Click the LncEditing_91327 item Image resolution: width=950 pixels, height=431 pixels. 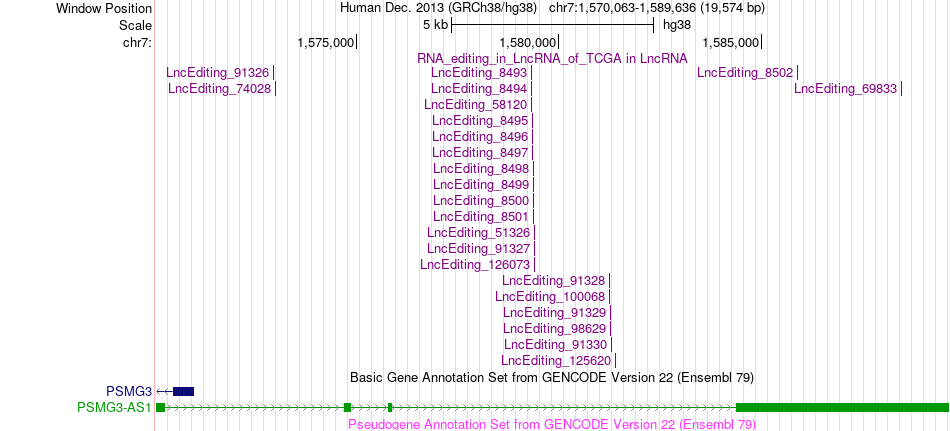[x=479, y=248]
